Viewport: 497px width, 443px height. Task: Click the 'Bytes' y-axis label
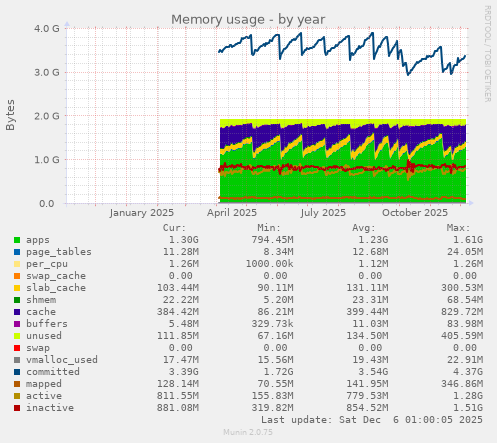[10, 115]
